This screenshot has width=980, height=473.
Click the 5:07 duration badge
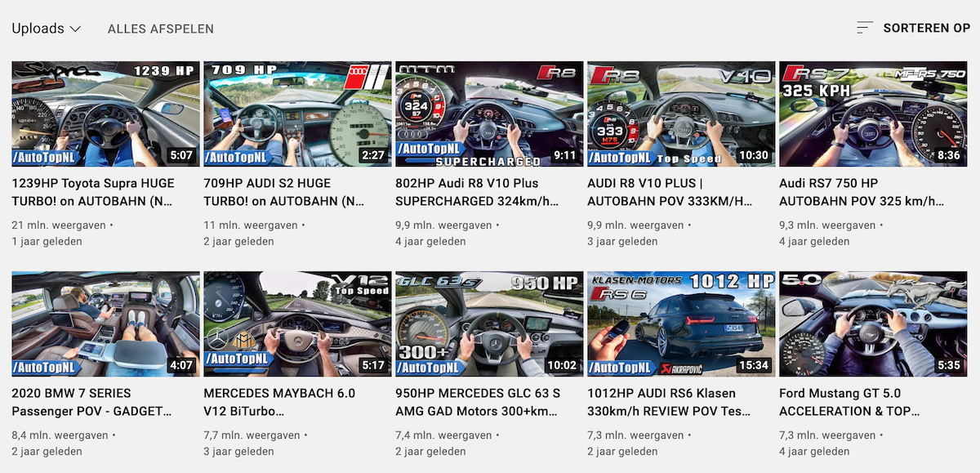[x=181, y=155]
